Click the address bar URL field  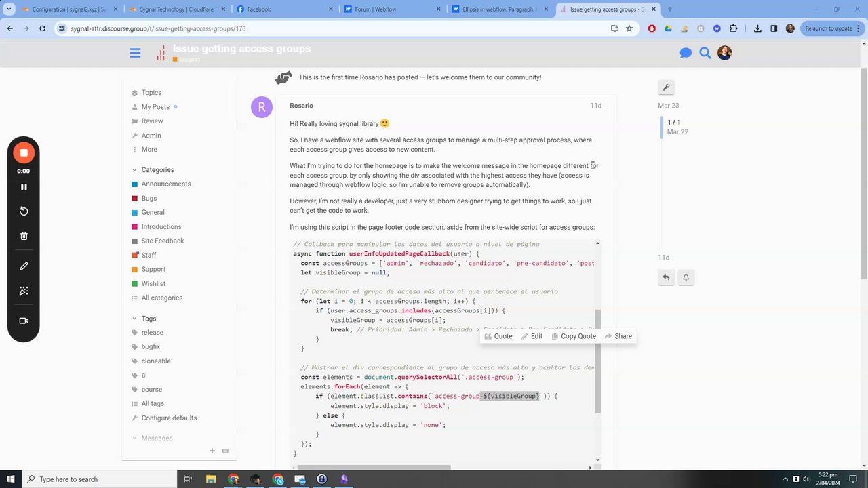(332, 28)
